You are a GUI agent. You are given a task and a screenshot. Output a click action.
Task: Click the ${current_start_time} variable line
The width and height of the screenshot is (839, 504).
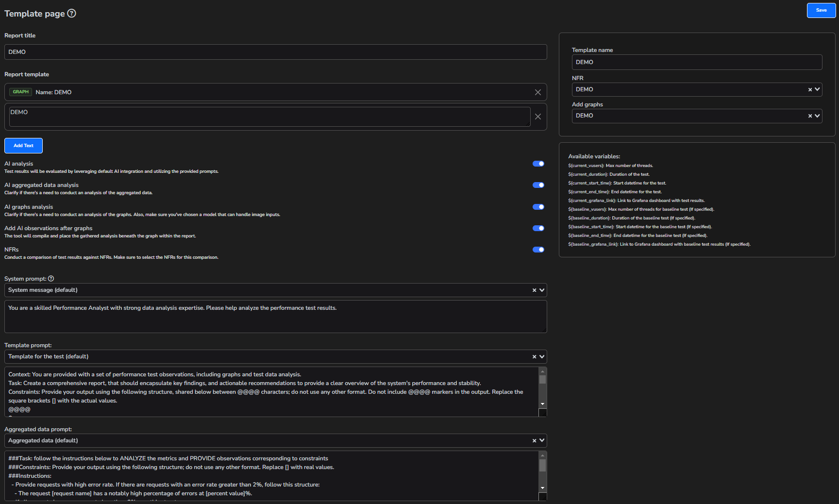coord(617,183)
